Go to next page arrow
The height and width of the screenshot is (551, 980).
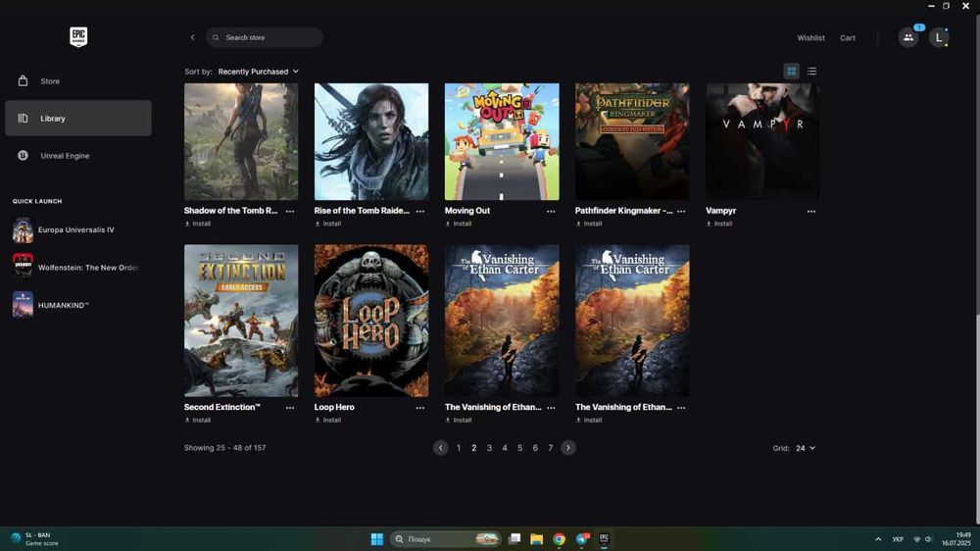(x=568, y=448)
